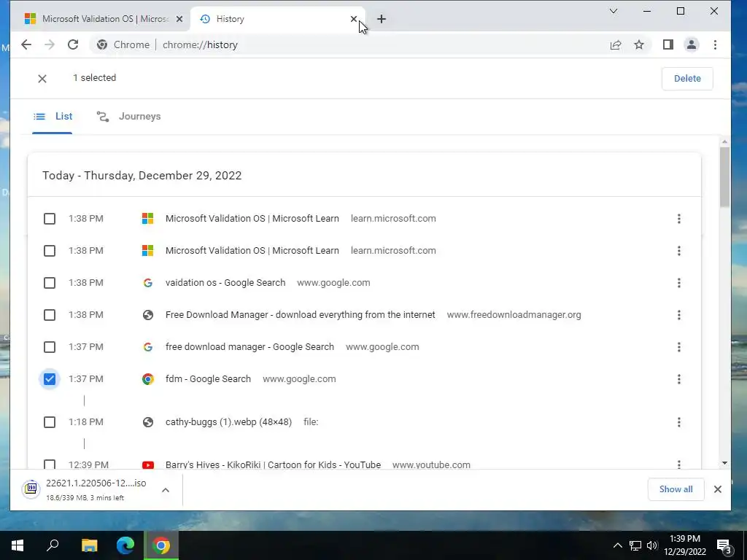Screen dimensions: 747x560
Task: Open actions menu for Free Download Manager site entry
Action: coord(679,315)
